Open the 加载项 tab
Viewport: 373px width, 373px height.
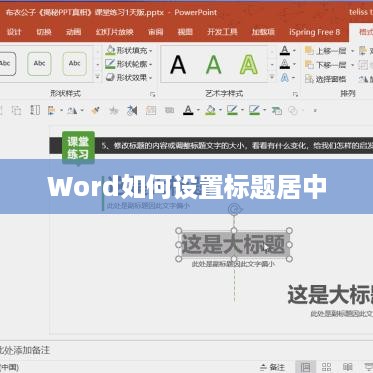[x=263, y=32]
